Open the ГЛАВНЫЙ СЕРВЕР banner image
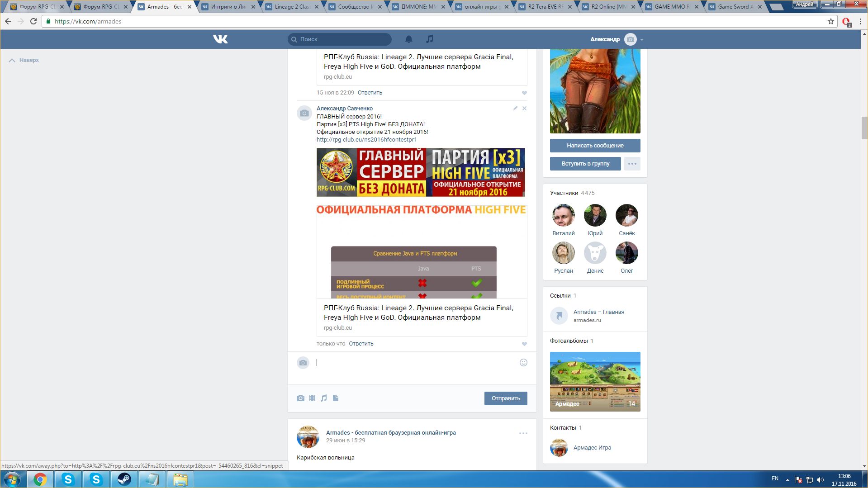The height and width of the screenshot is (488, 868). [421, 172]
